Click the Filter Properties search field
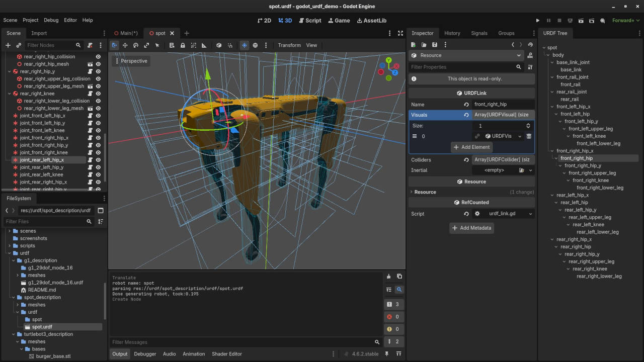The image size is (644, 362). [466, 67]
